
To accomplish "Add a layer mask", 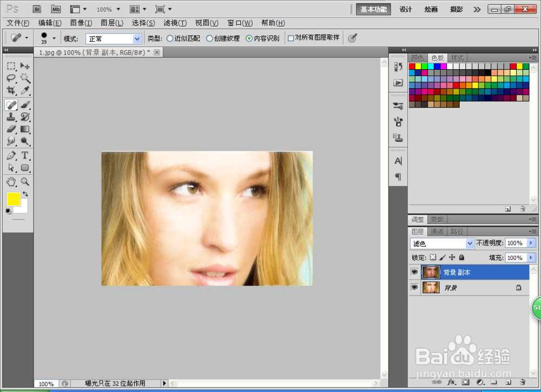I will pyautogui.click(x=466, y=382).
